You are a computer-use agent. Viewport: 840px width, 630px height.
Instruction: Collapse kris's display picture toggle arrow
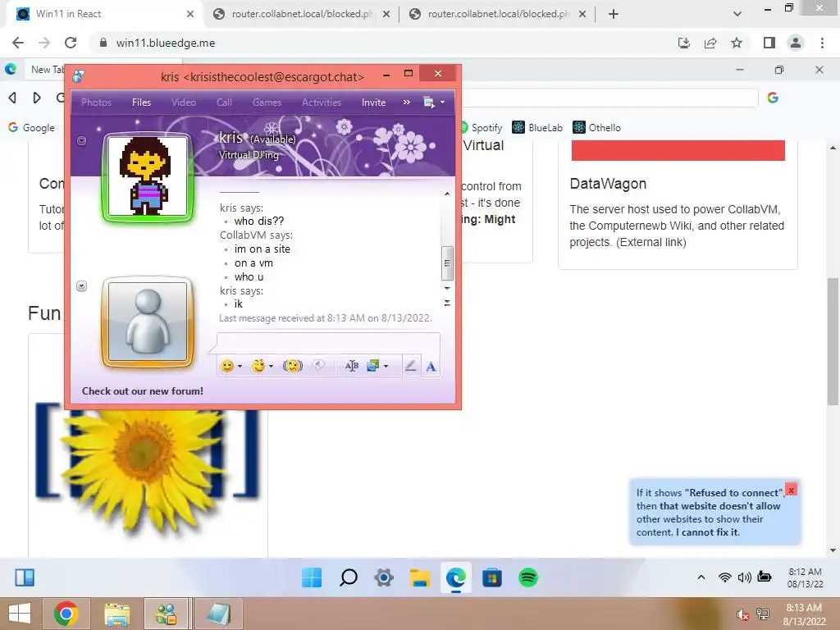[x=81, y=141]
